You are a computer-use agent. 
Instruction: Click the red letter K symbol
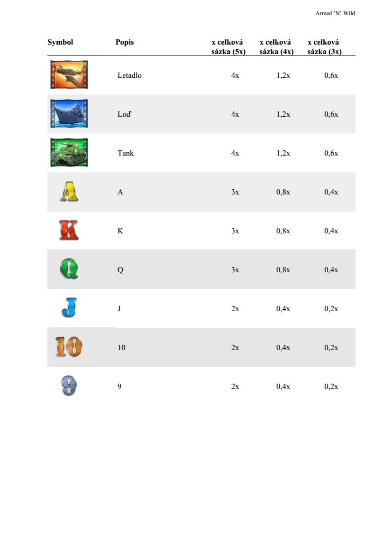69,231
